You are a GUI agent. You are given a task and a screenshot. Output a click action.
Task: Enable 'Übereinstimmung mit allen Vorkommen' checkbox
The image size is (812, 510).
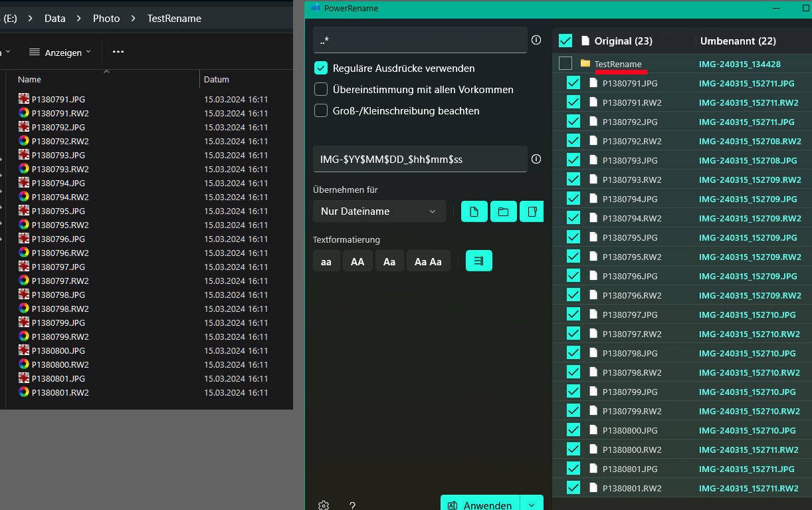pos(321,90)
